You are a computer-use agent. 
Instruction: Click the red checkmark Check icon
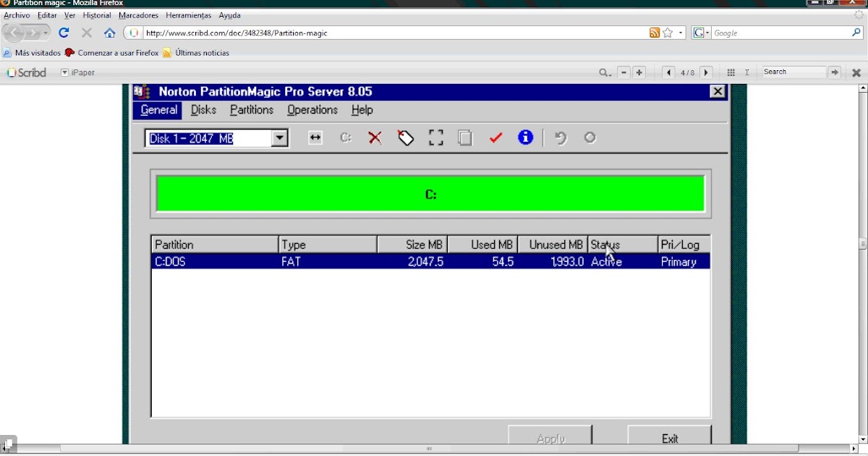coord(495,138)
